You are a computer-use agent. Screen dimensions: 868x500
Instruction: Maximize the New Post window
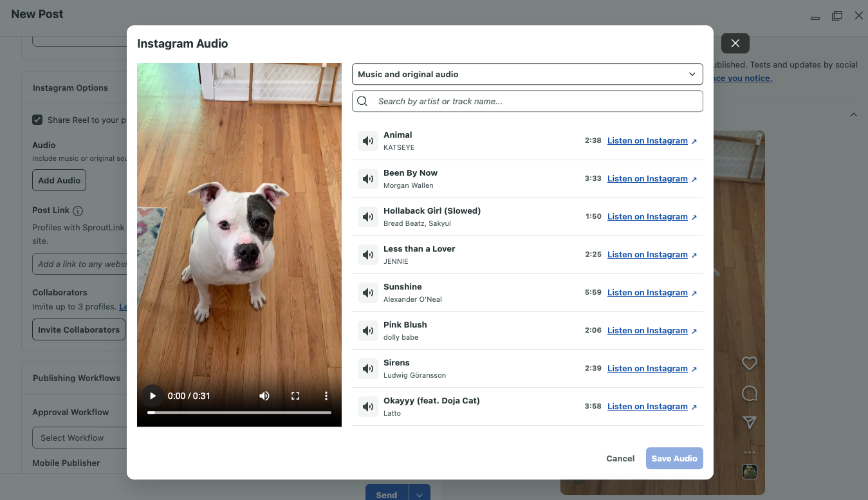click(x=837, y=15)
